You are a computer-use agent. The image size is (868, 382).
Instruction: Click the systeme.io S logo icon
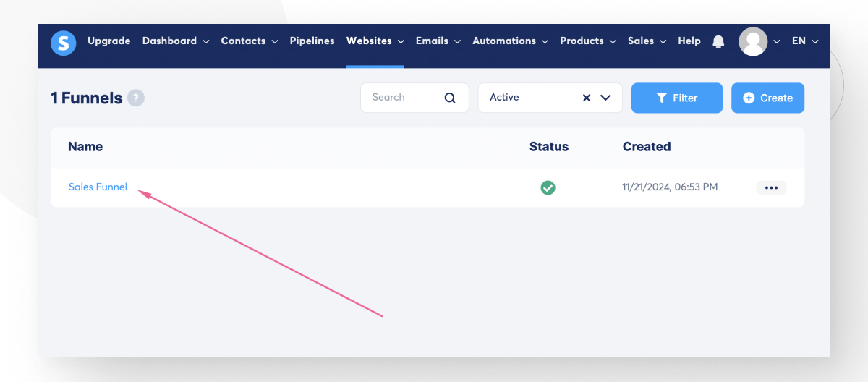tap(64, 43)
